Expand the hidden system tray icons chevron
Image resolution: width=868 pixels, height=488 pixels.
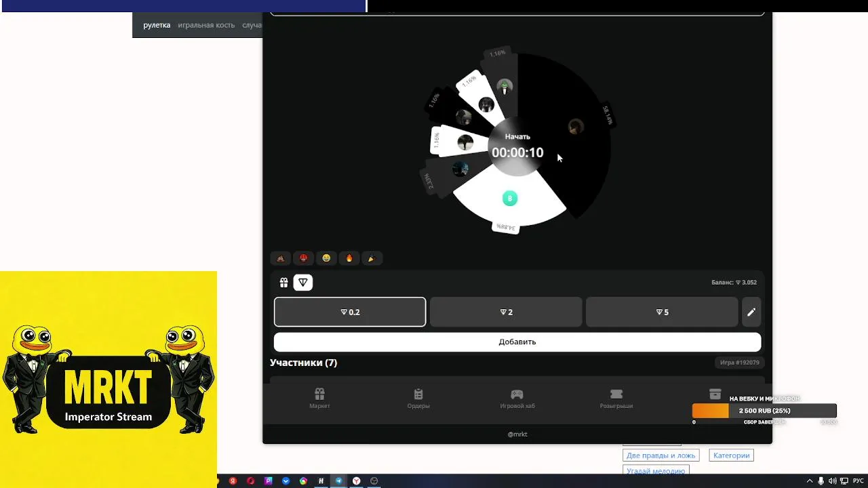[x=809, y=481]
